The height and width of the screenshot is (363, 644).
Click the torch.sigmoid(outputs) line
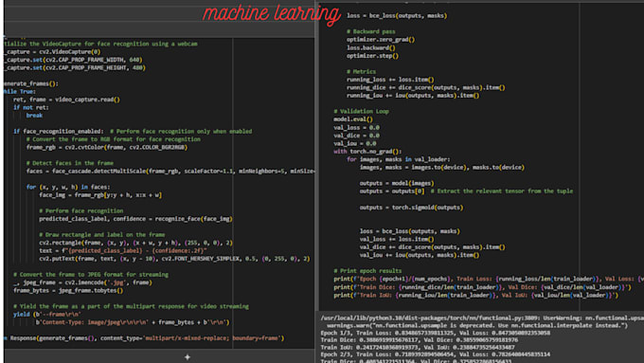click(412, 208)
